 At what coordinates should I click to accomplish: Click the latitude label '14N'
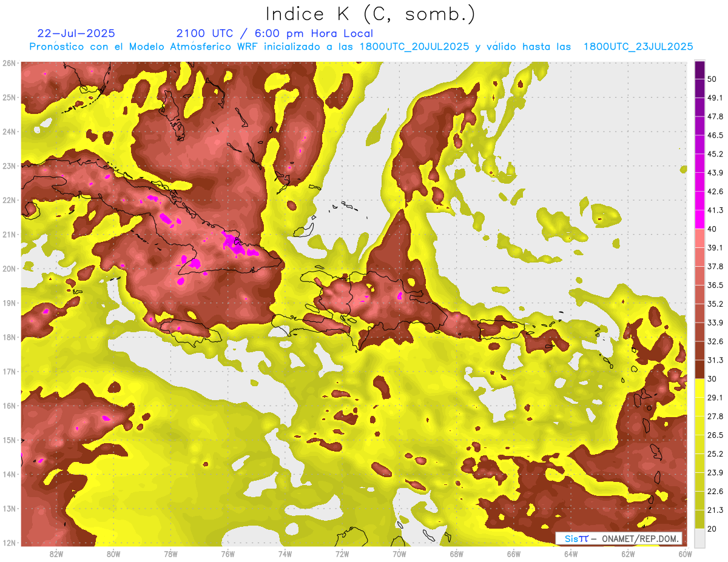pyautogui.click(x=9, y=474)
